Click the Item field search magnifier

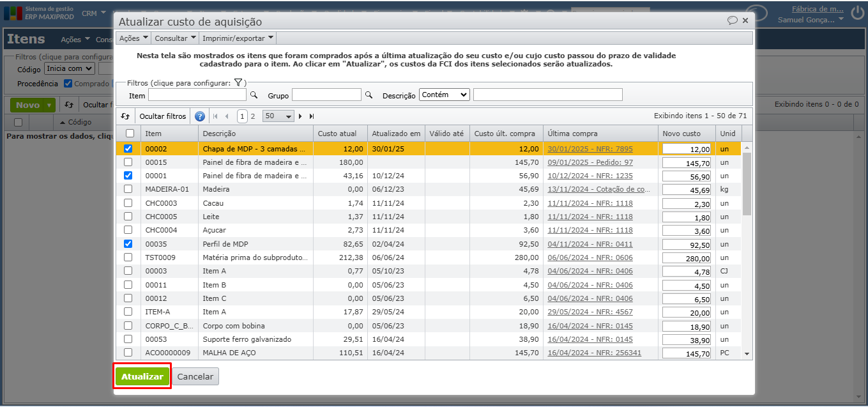254,95
